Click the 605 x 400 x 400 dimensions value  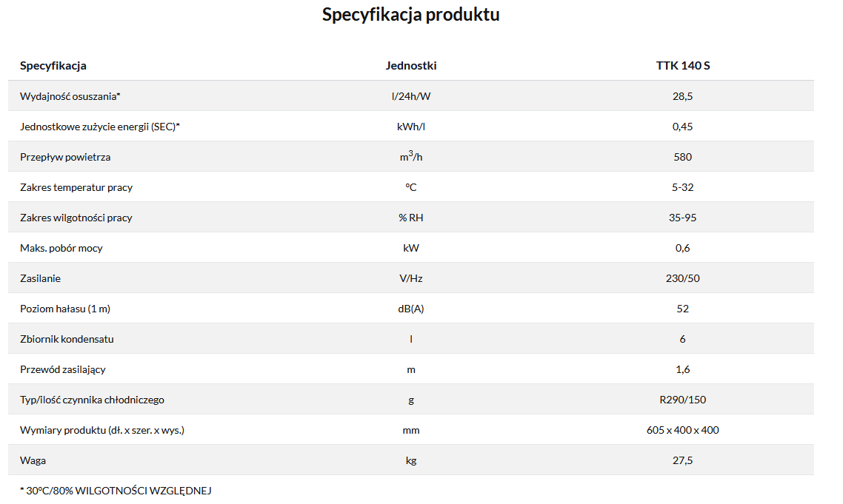click(x=682, y=430)
